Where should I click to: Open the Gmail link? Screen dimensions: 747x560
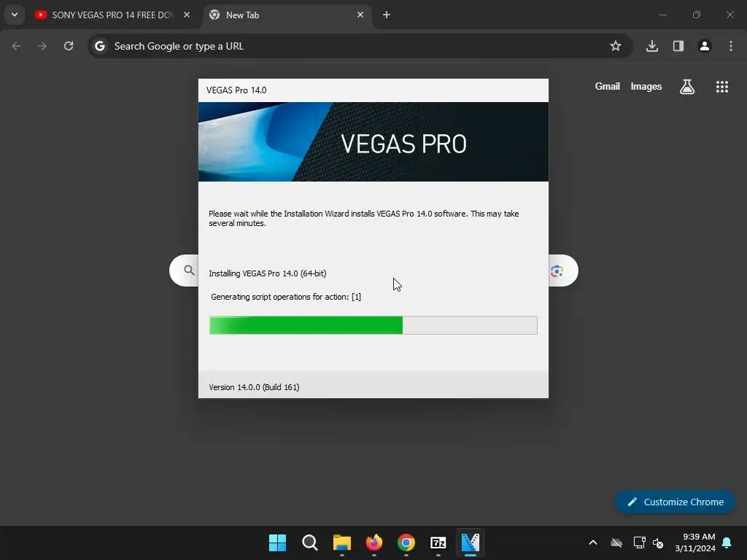tap(608, 86)
